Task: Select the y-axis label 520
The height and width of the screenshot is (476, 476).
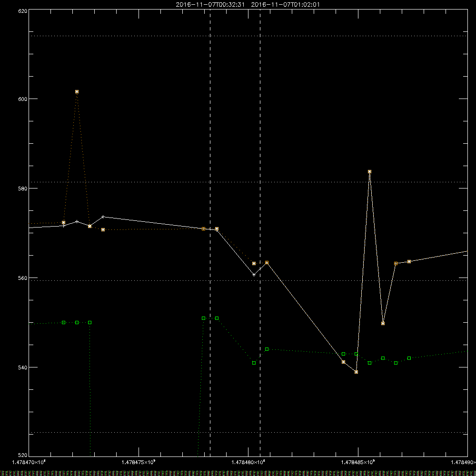Action: click(23, 456)
